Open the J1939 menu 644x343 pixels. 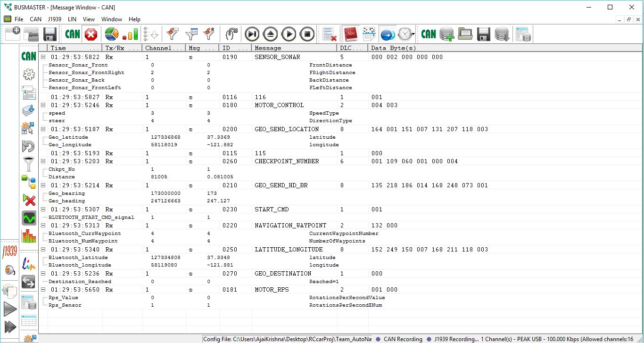click(x=54, y=19)
